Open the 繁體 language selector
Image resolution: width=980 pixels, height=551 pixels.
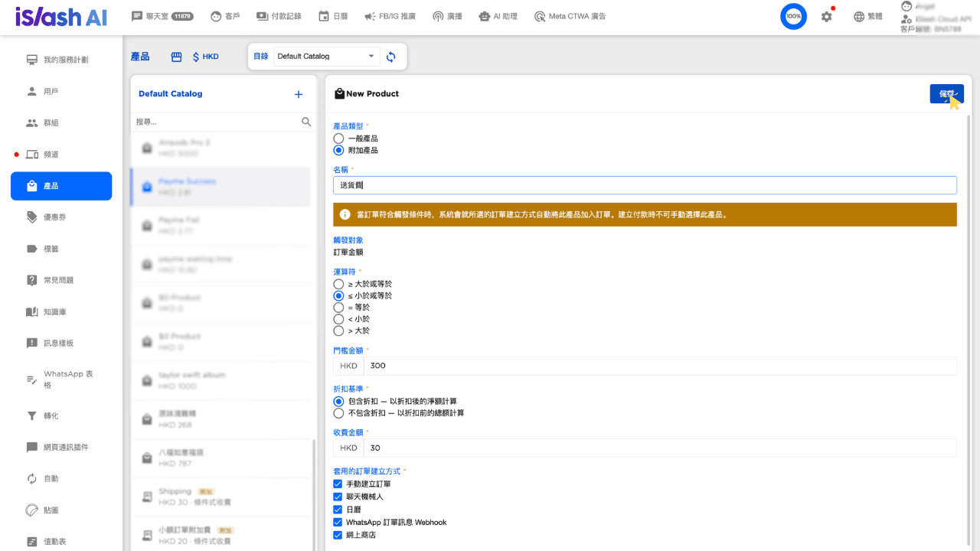[867, 16]
